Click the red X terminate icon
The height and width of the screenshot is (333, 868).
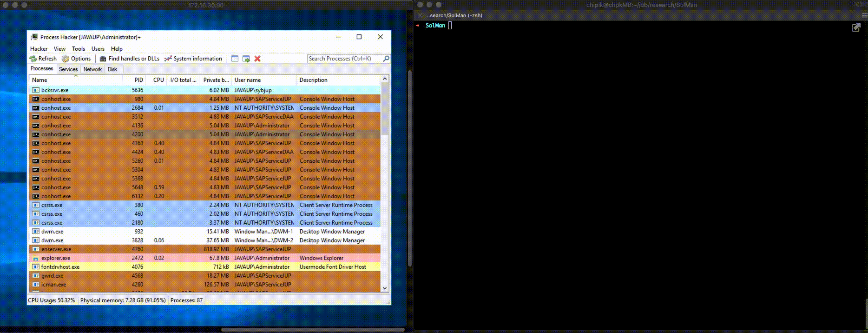click(x=257, y=59)
